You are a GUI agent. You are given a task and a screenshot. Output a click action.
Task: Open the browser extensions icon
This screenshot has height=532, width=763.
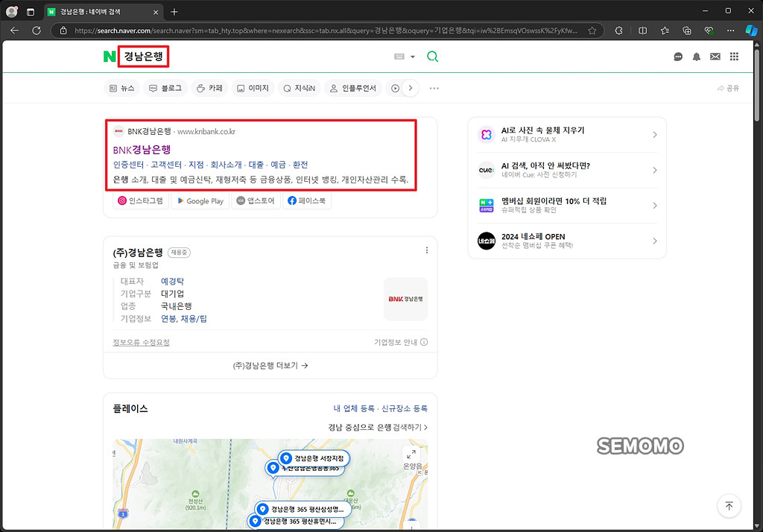coord(618,31)
